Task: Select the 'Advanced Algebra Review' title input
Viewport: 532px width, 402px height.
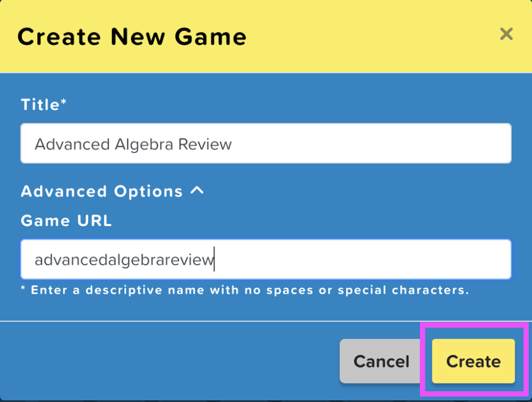Action: 266,143
